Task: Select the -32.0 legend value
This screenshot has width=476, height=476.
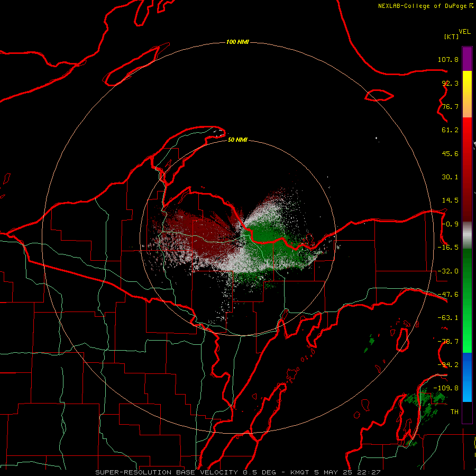Action: pyautogui.click(x=448, y=271)
